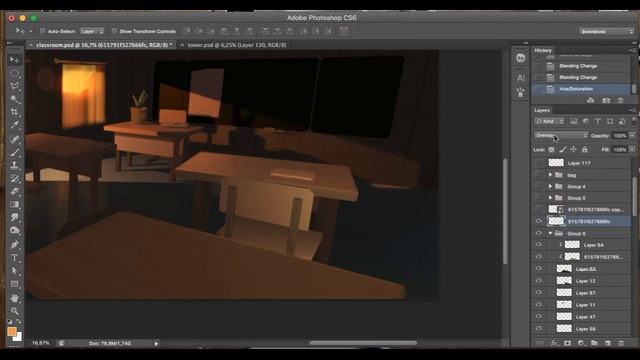Show the Layer 117 layer
The image size is (640, 360).
(539, 162)
